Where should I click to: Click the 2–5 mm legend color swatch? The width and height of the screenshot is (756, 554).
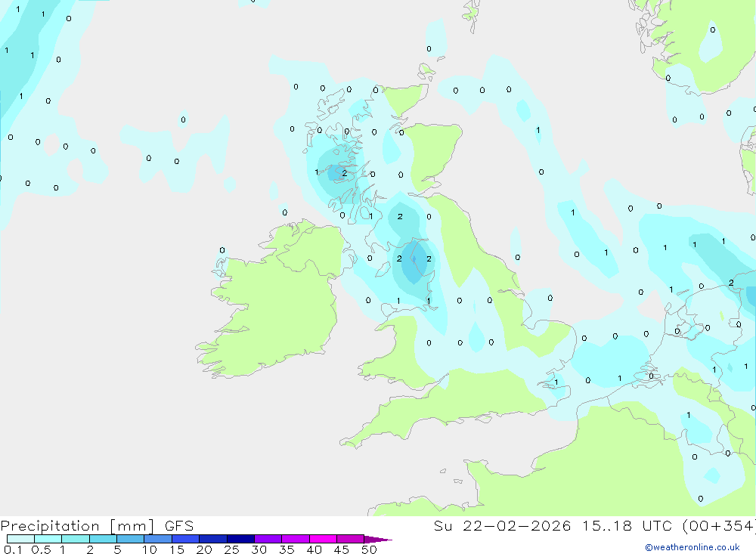tap(103, 539)
